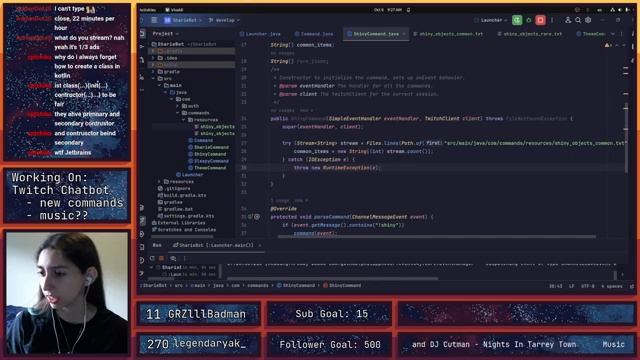This screenshot has width=640, height=360.
Task: Click LF line separator widget
Action: click(572, 286)
